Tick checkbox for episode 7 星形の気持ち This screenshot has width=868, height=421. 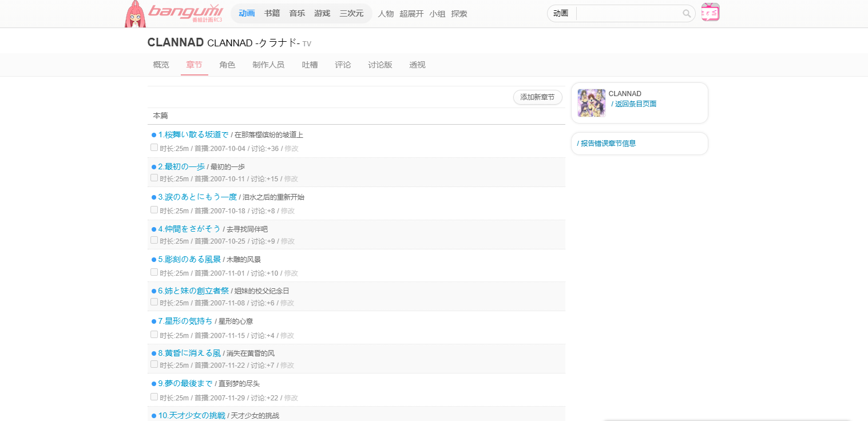coord(154,335)
